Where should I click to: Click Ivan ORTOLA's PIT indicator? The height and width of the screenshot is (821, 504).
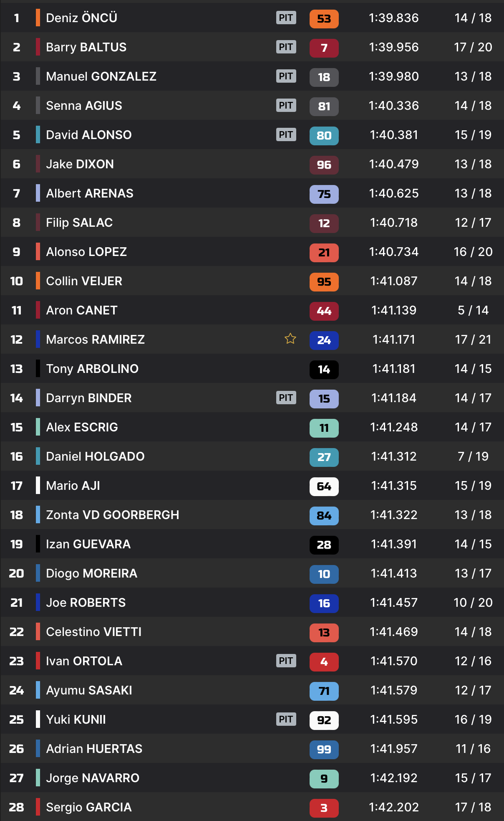[x=286, y=661]
